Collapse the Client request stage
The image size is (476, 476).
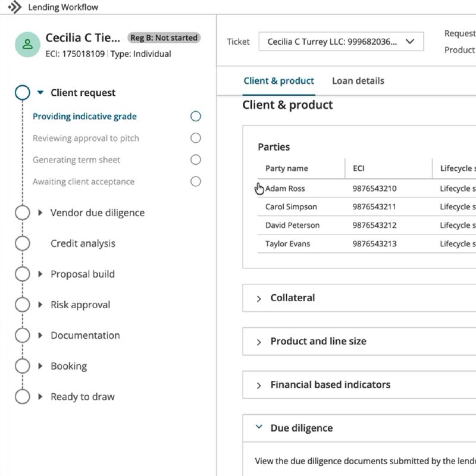(40, 92)
